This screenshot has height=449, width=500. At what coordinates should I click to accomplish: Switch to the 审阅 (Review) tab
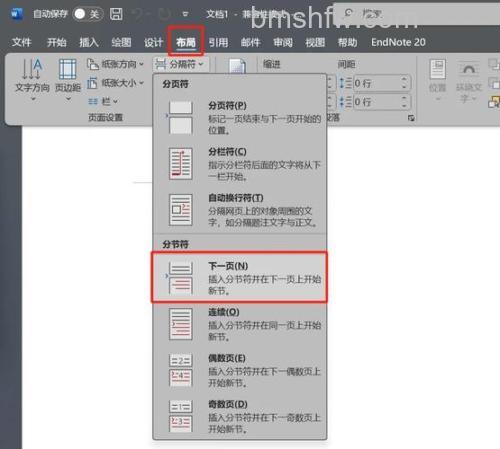click(283, 42)
